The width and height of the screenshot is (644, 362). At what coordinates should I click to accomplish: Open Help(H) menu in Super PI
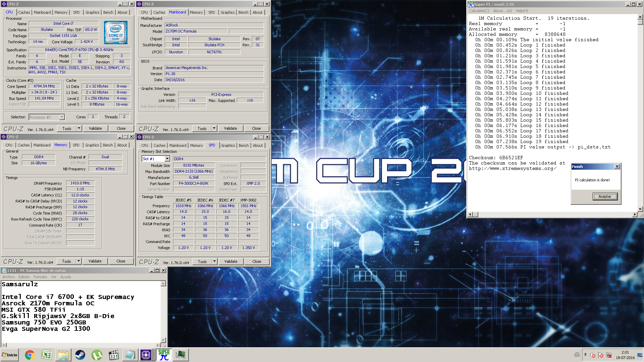tap(522, 11)
